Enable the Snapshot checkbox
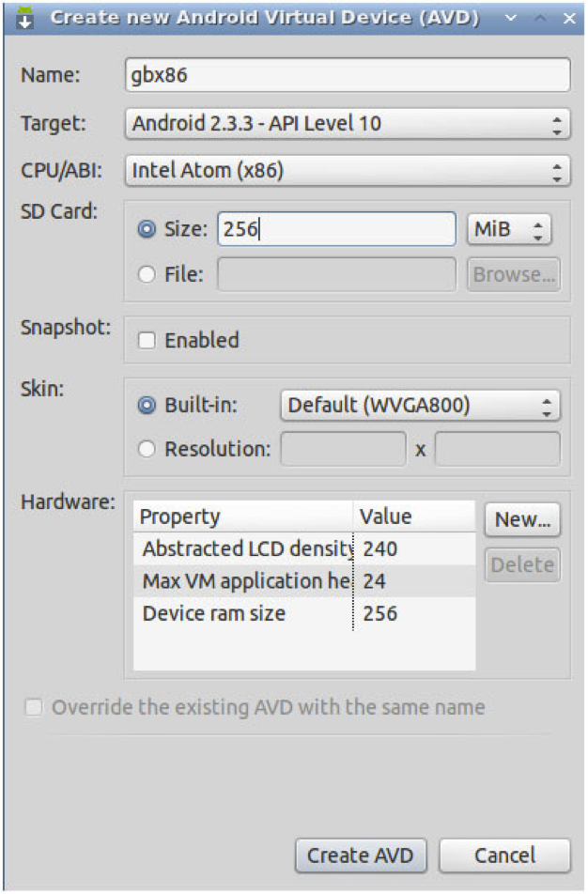Screen dimensions: 588x894 (x=146, y=340)
